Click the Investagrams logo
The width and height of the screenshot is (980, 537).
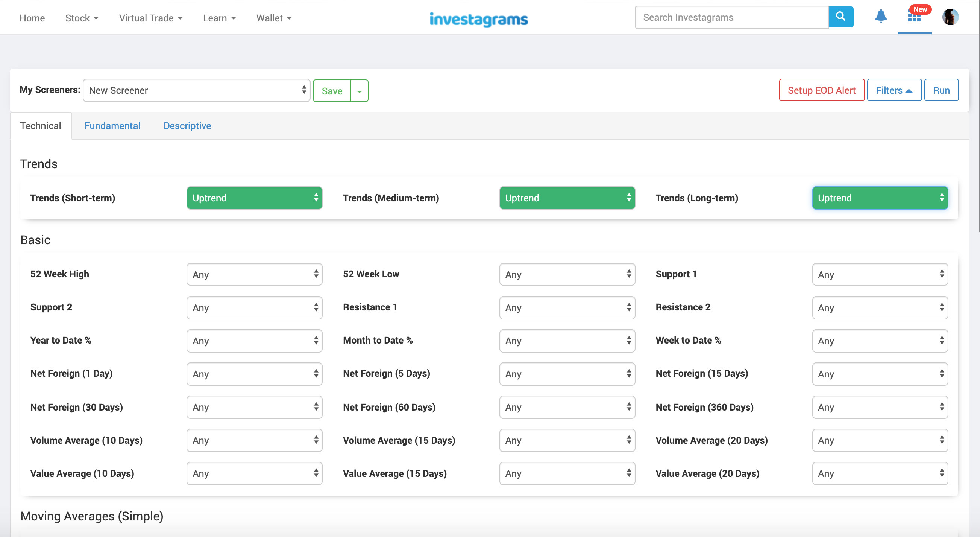[x=479, y=19]
